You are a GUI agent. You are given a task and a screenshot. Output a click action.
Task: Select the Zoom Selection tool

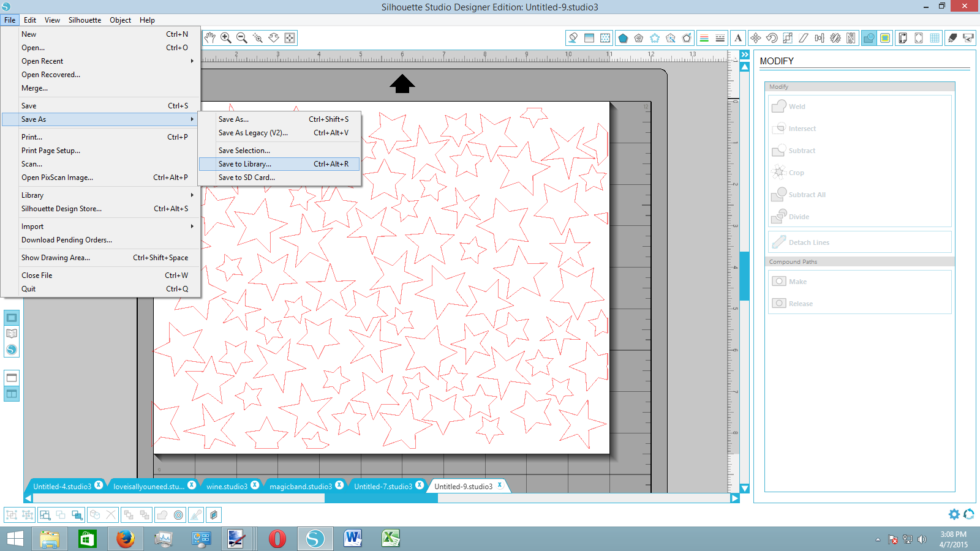(x=258, y=38)
